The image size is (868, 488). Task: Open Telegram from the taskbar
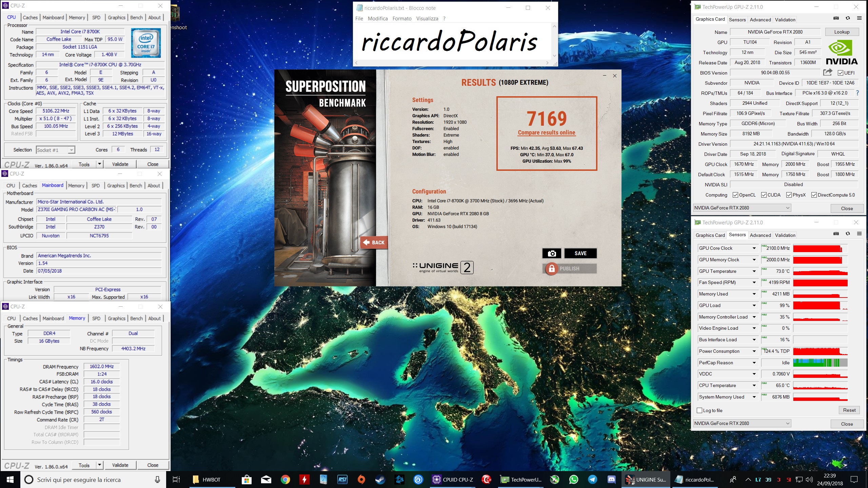[x=593, y=480]
